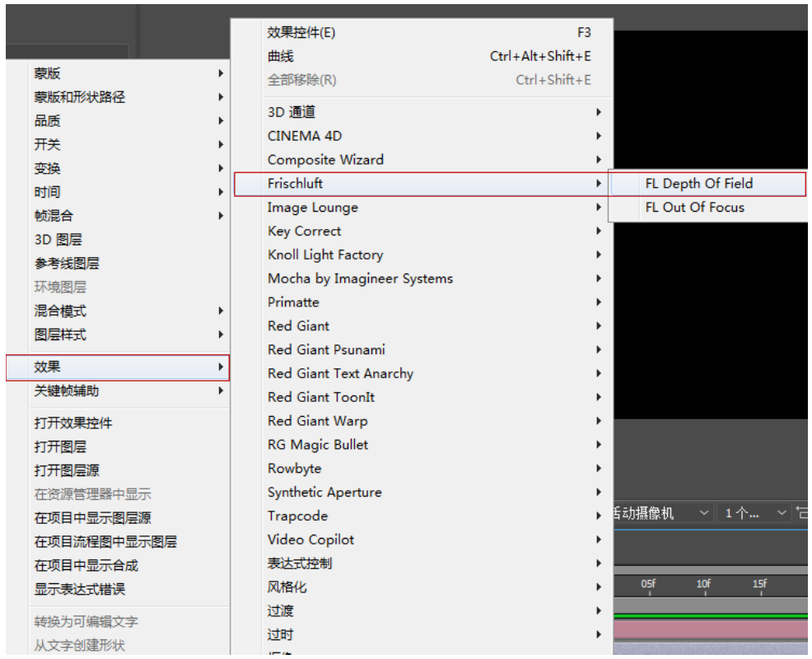Choose 打开图层源 menu entry
The height and width of the screenshot is (659, 812).
coord(118,470)
